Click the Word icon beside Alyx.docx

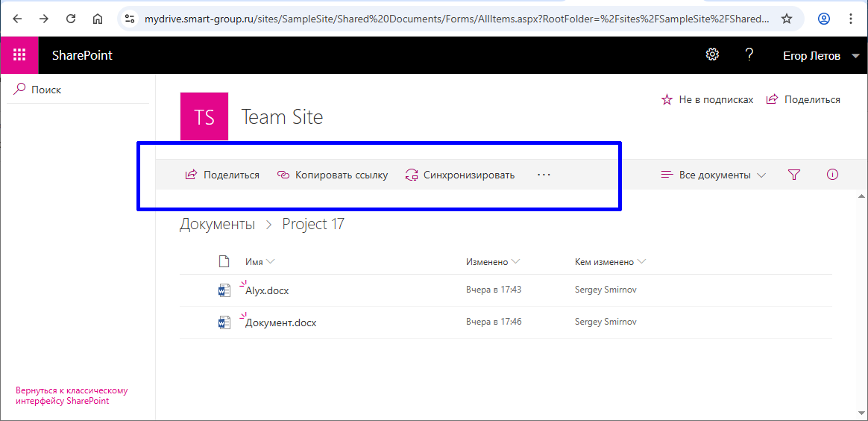[x=223, y=290]
